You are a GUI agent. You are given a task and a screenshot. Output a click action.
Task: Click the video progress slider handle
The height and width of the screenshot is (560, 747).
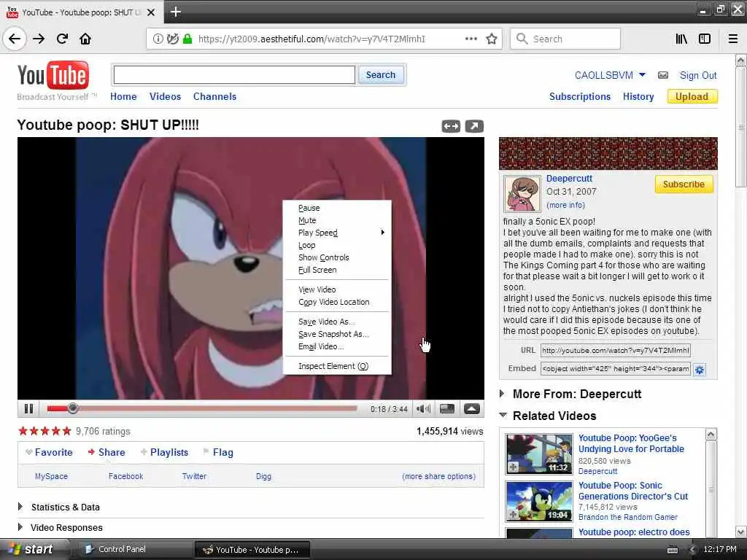tap(72, 408)
